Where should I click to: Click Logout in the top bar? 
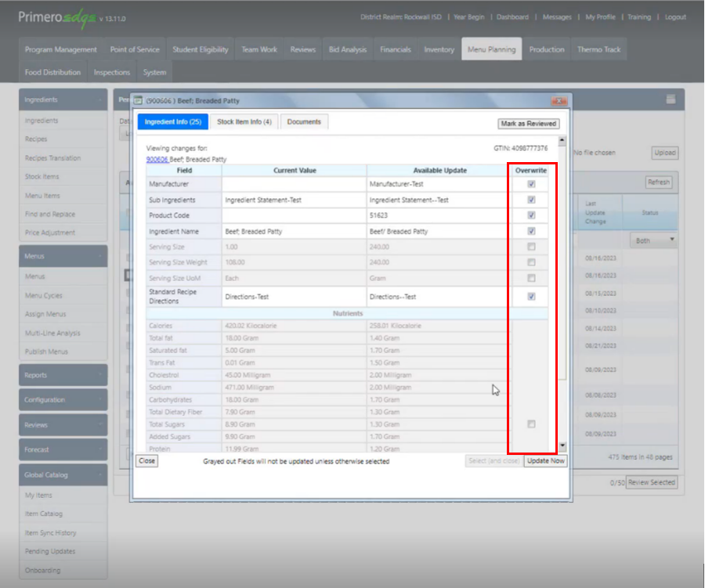675,16
